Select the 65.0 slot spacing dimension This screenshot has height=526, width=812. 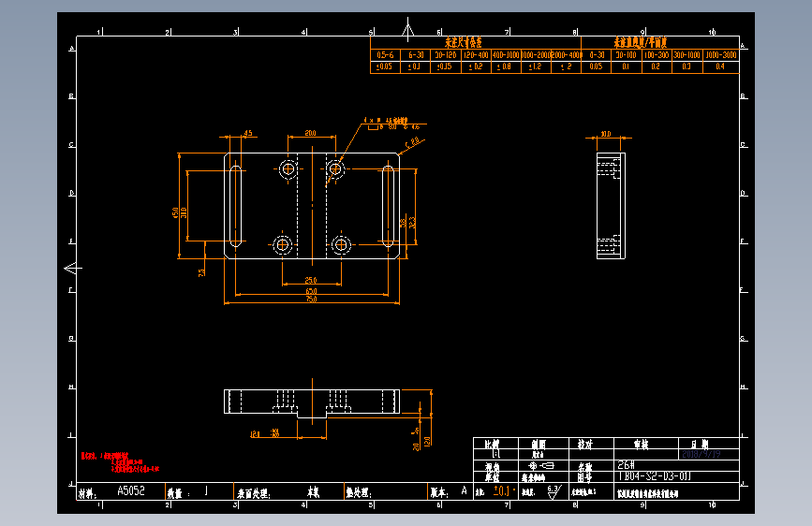pos(311,291)
